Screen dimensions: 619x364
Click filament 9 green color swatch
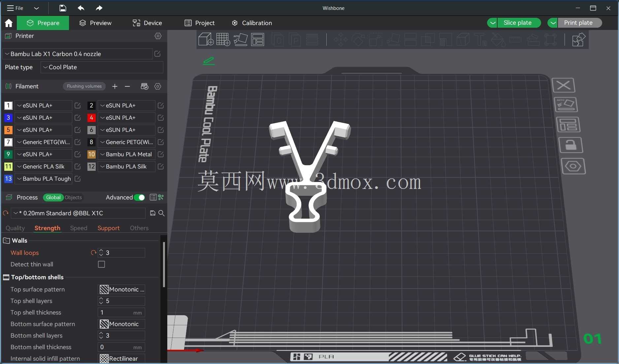8,154
